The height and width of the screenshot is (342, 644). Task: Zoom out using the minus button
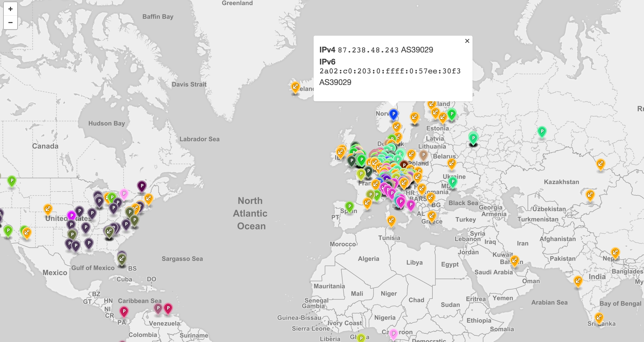10,23
